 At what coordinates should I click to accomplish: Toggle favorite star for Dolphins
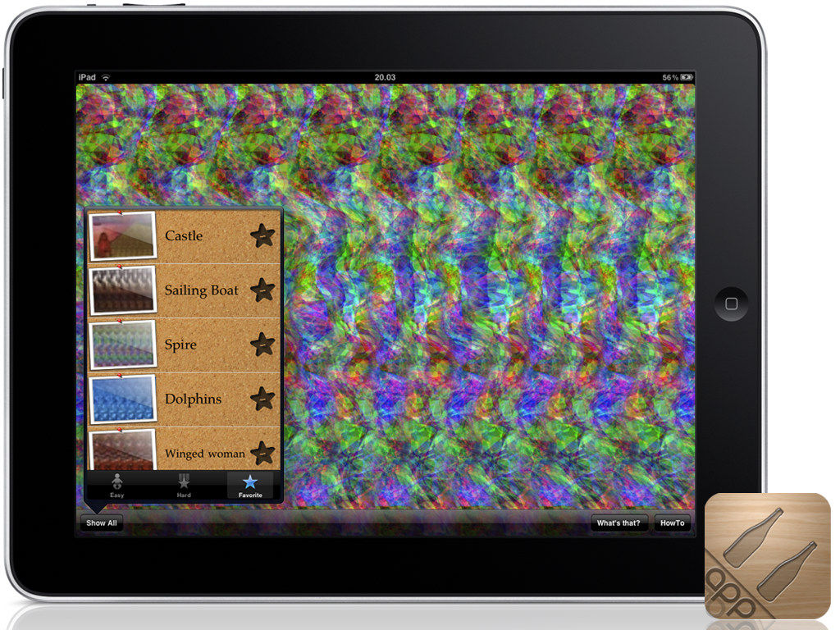click(x=262, y=399)
